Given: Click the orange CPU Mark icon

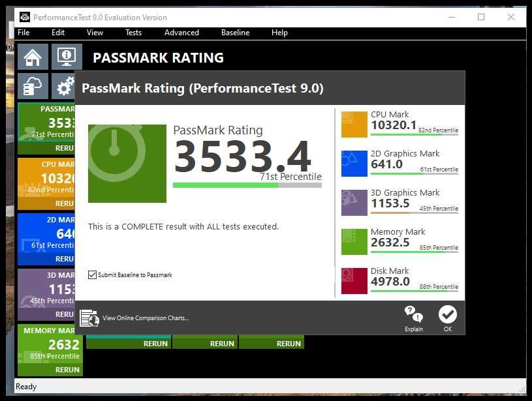Looking at the screenshot, I should (x=354, y=124).
